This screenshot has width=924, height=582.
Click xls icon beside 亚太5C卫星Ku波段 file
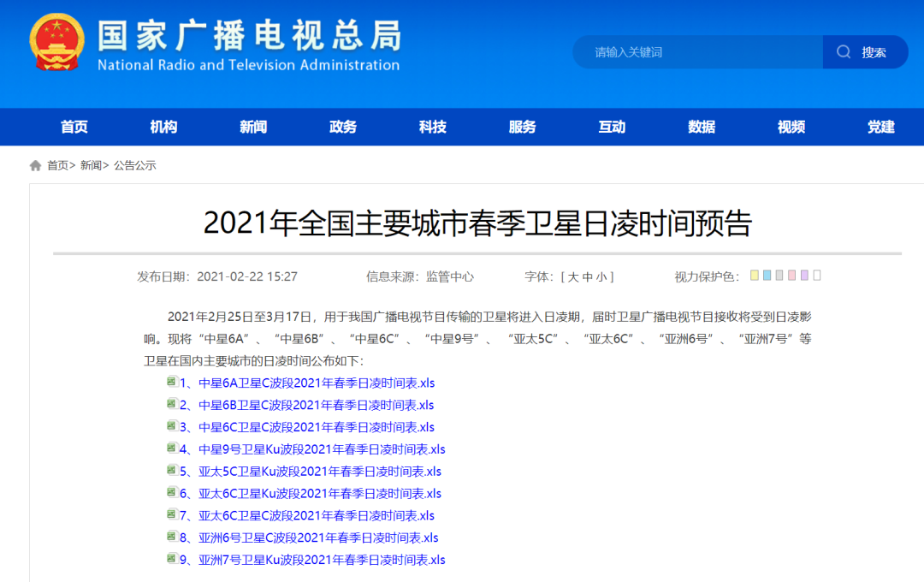[171, 470]
